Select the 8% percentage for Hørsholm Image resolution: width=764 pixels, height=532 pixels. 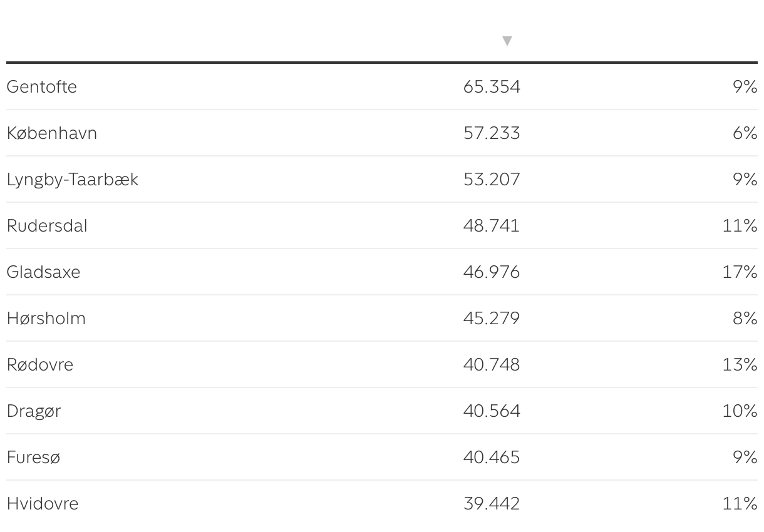pyautogui.click(x=745, y=318)
